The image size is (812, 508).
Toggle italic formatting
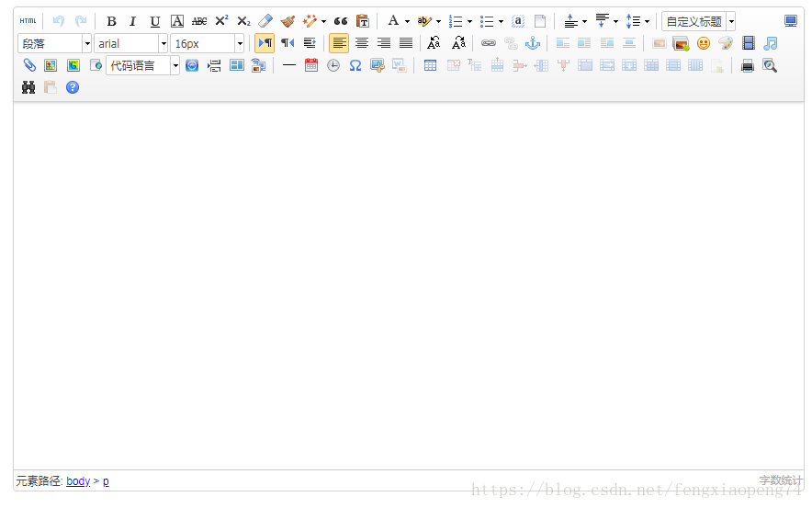[x=133, y=21]
